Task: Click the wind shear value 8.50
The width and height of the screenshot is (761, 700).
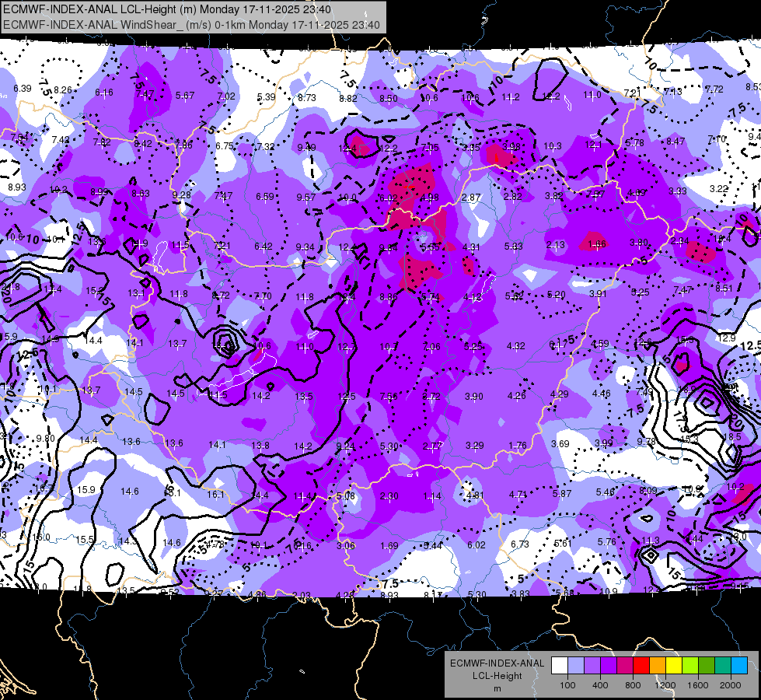Action: tap(388, 99)
